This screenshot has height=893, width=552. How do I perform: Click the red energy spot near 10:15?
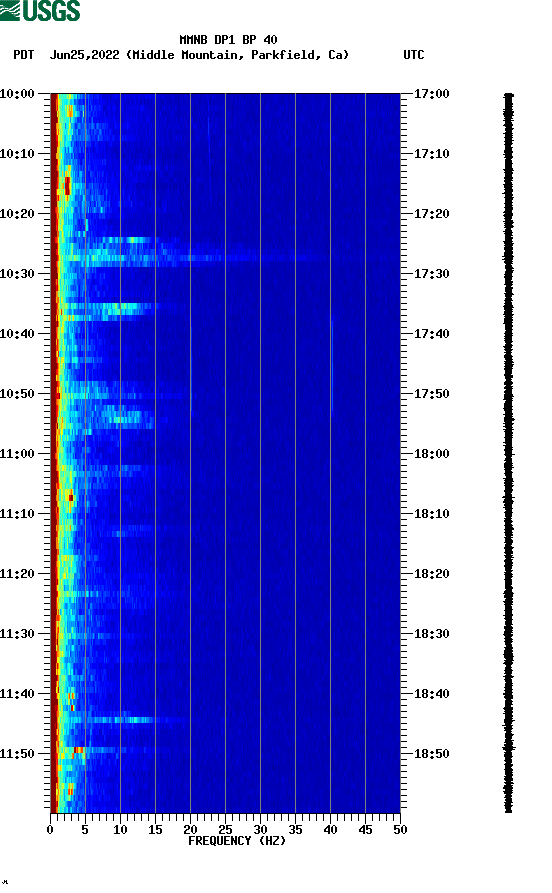click(x=67, y=186)
